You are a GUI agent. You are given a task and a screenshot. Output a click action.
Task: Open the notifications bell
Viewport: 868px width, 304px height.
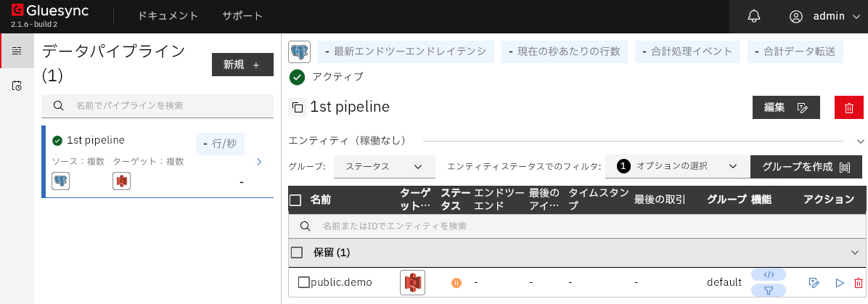(754, 16)
